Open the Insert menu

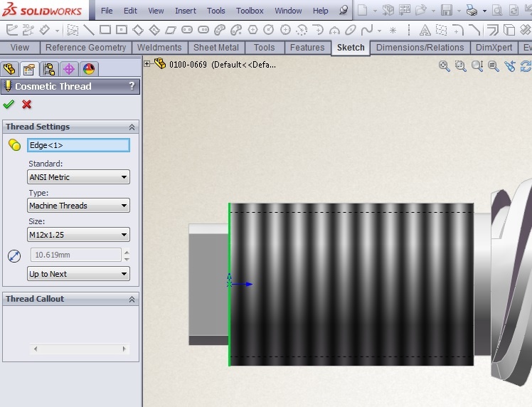185,11
